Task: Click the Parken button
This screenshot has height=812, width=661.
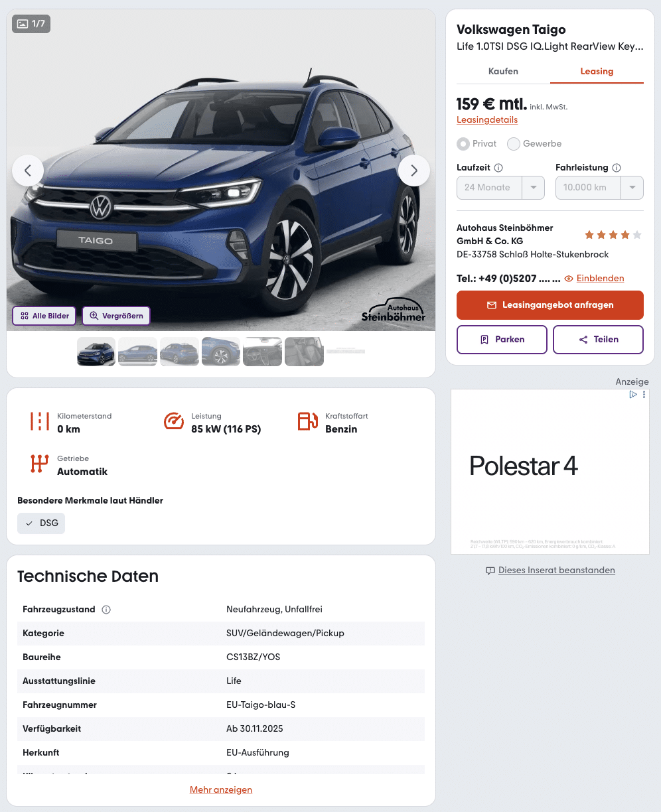Action: pos(502,340)
